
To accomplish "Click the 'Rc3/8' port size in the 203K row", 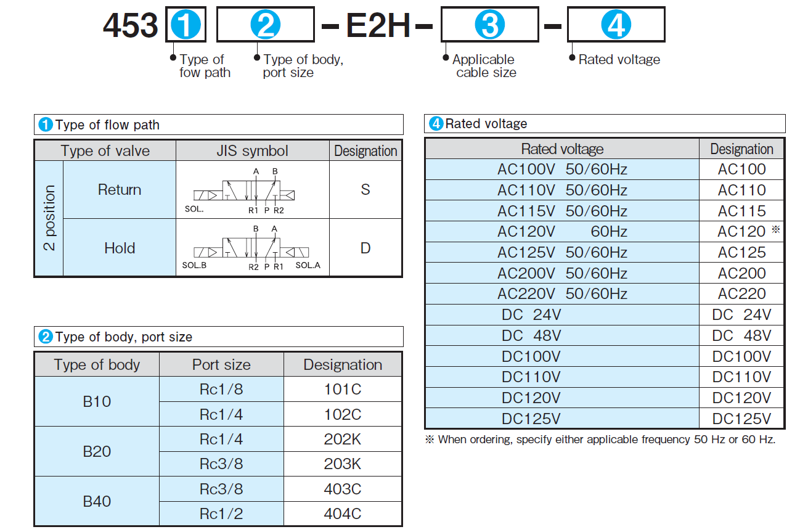I will [221, 464].
